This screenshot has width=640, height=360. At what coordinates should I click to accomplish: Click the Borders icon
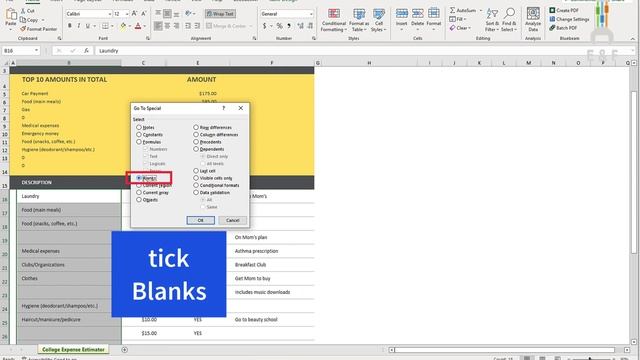105,26
